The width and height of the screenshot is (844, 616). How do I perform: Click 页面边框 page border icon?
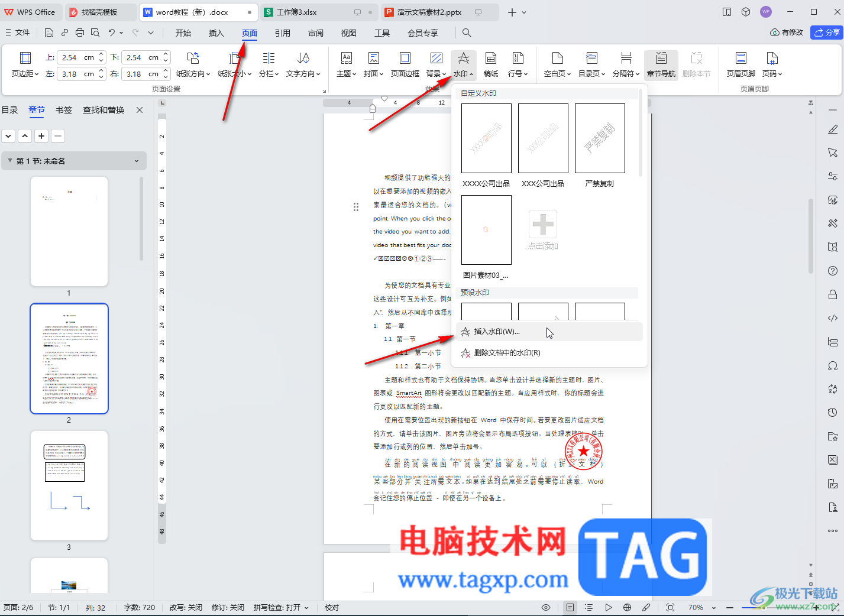click(x=405, y=64)
